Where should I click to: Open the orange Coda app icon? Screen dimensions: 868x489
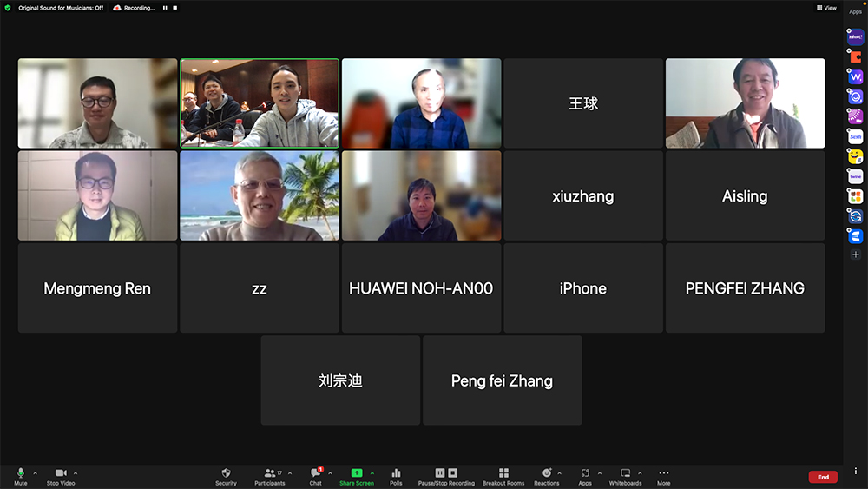point(855,57)
